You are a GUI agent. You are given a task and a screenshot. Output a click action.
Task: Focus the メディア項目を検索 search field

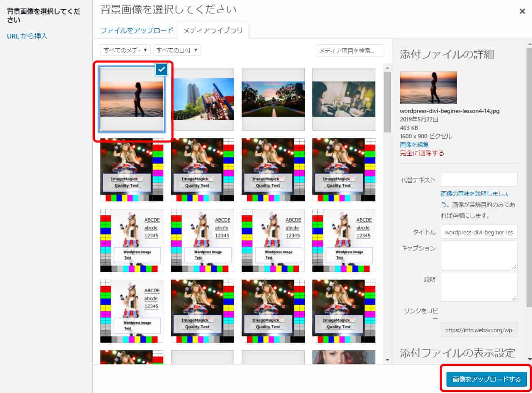point(350,50)
